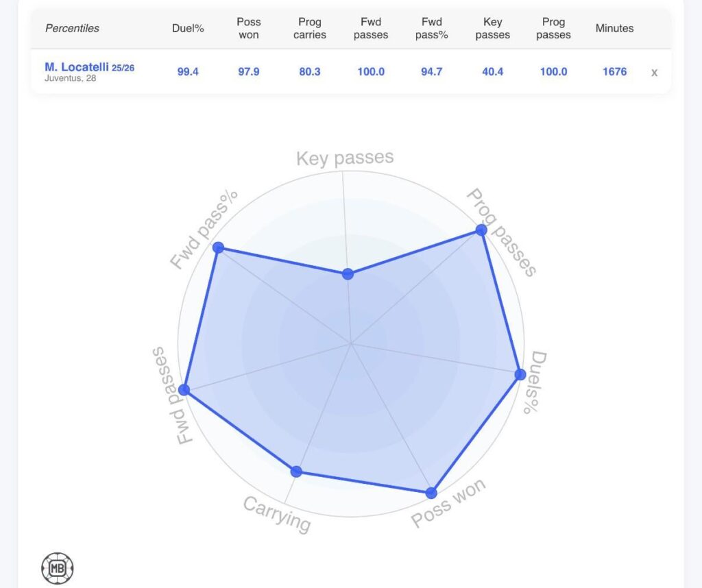Sort by Prog carries column header
This screenshot has height=588, width=702.
310,28
